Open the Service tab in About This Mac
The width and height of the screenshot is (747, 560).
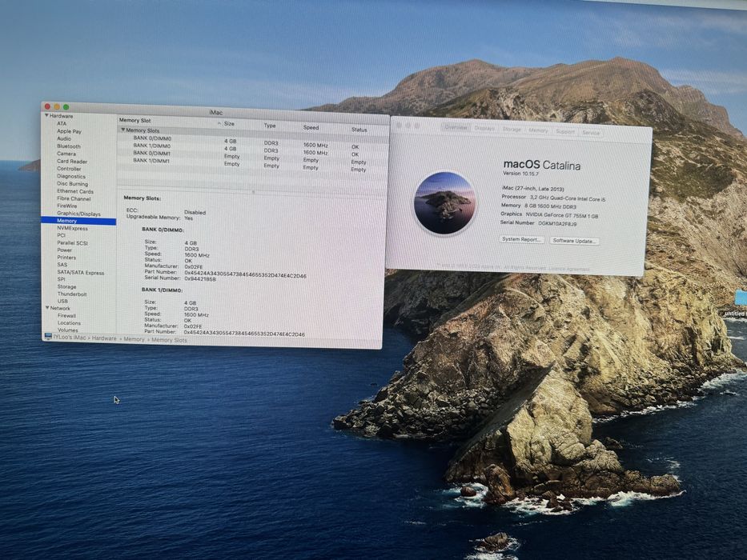point(591,132)
